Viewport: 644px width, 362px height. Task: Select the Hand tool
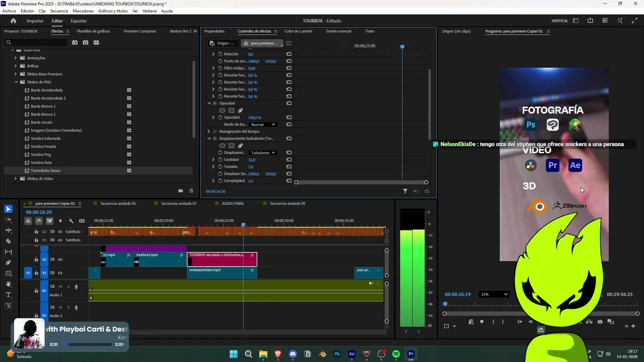coord(8,284)
